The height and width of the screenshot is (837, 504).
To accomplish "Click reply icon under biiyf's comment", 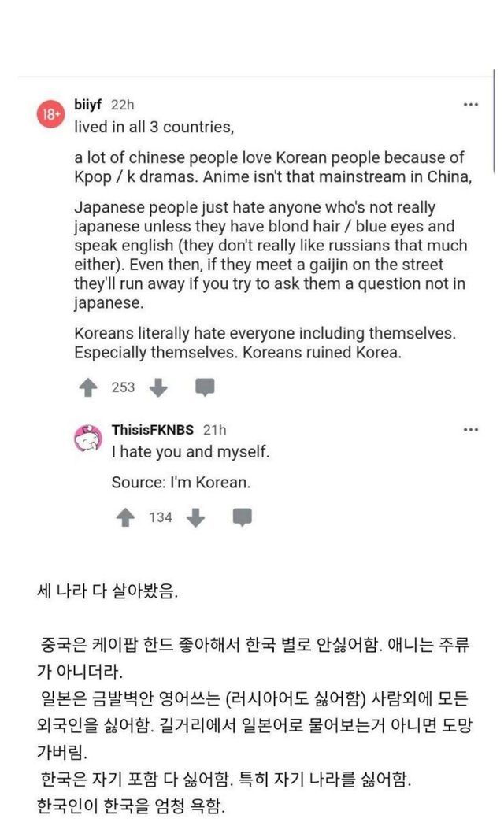I will click(x=205, y=387).
